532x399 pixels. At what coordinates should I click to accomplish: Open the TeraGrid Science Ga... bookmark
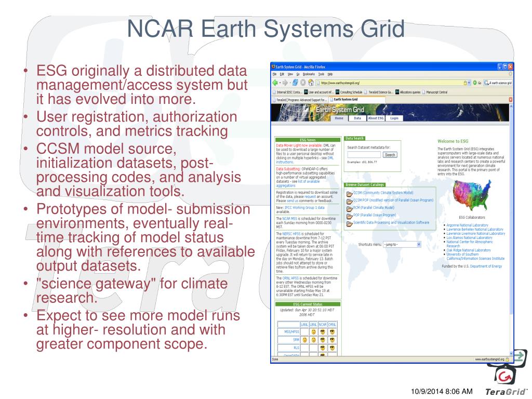[x=378, y=92]
